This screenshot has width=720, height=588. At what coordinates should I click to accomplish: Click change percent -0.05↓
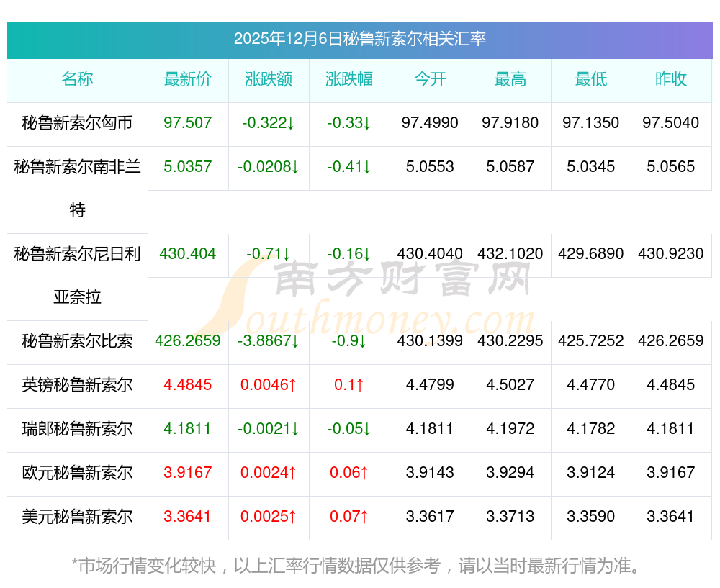coord(349,429)
